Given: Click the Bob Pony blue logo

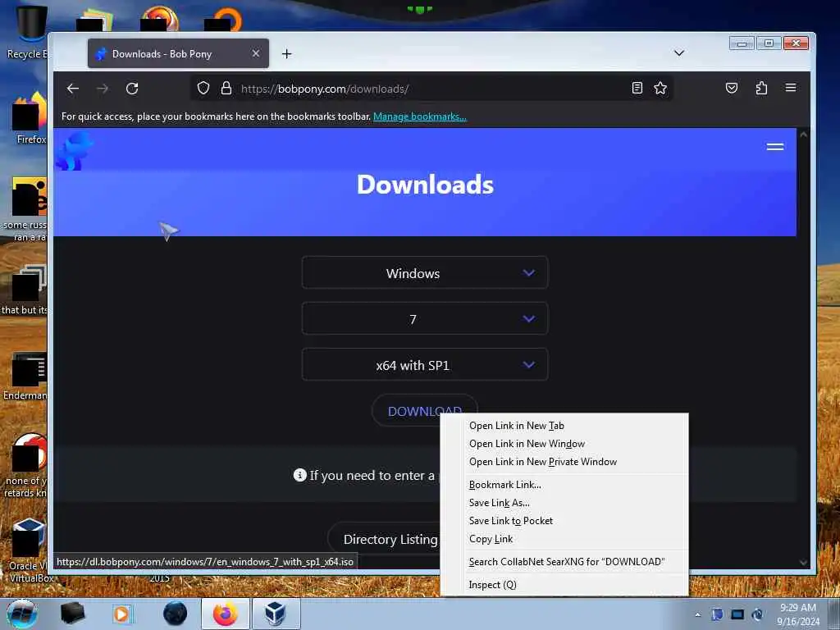Looking at the screenshot, I should 73,151.
